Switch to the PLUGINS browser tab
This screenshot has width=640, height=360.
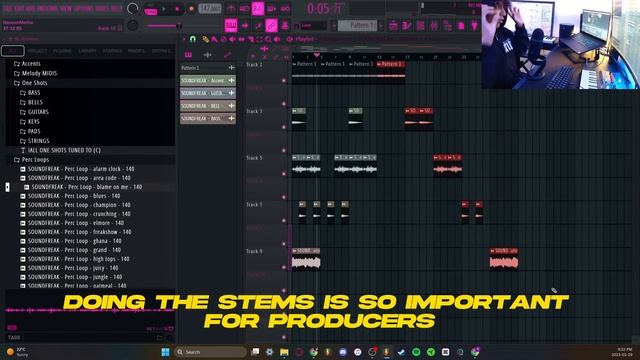(62, 51)
